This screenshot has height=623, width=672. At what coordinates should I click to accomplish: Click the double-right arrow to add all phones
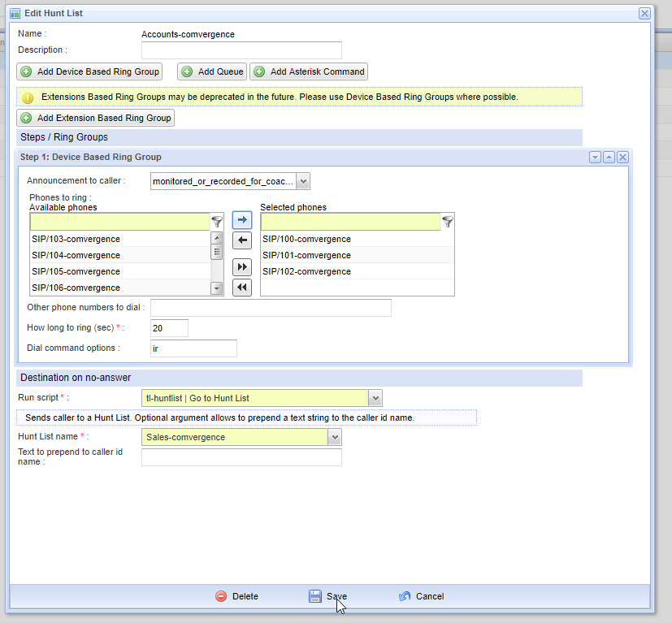pos(241,267)
